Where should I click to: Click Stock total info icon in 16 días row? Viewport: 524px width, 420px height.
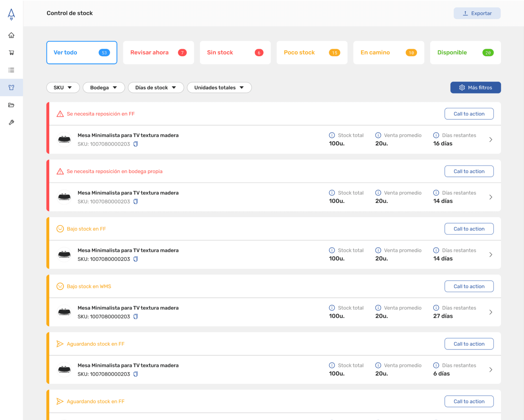tap(332, 135)
